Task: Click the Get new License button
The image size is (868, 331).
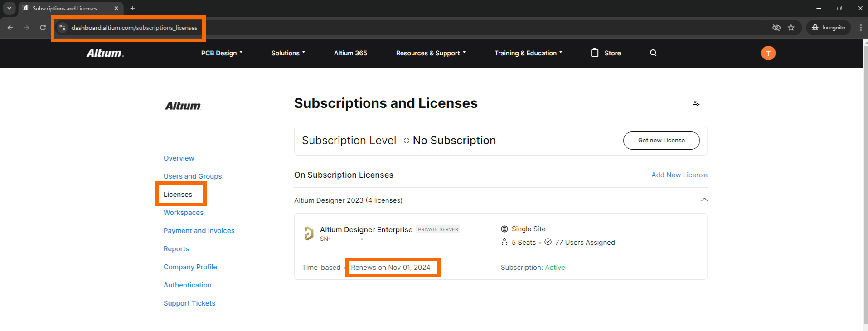Action: click(661, 141)
